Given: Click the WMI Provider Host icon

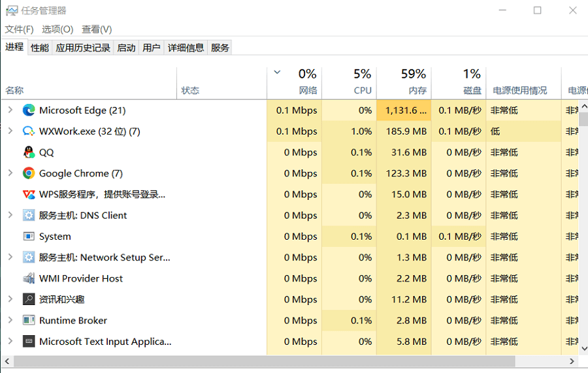Looking at the screenshot, I should click(x=29, y=278).
